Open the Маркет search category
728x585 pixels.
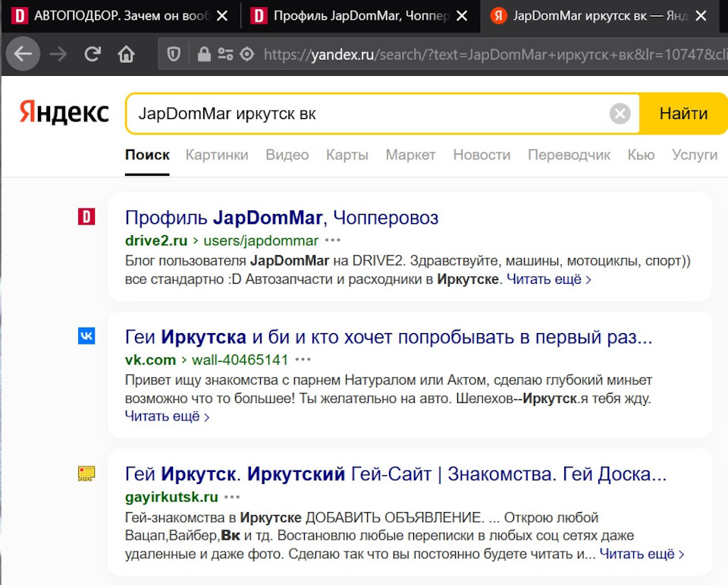tap(410, 155)
